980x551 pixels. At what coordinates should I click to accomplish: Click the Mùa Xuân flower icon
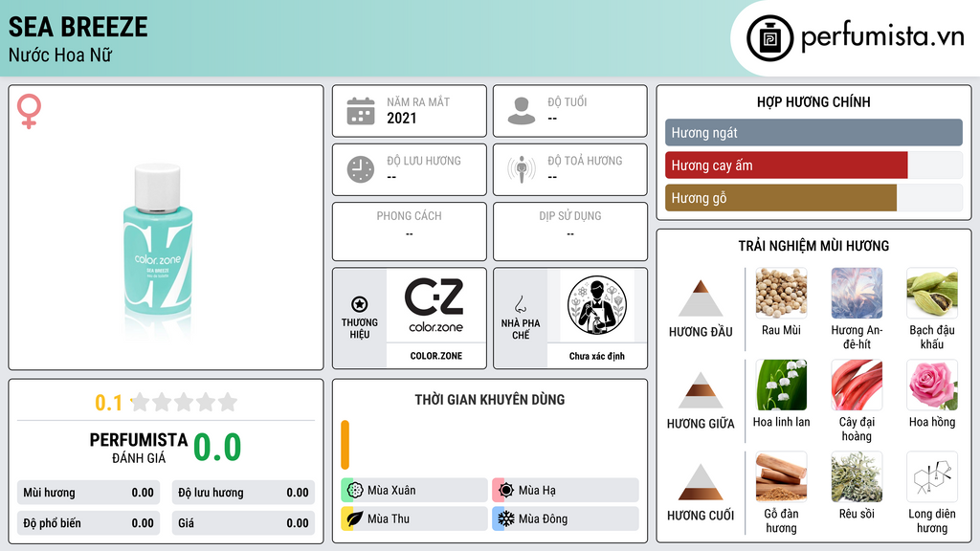355,490
